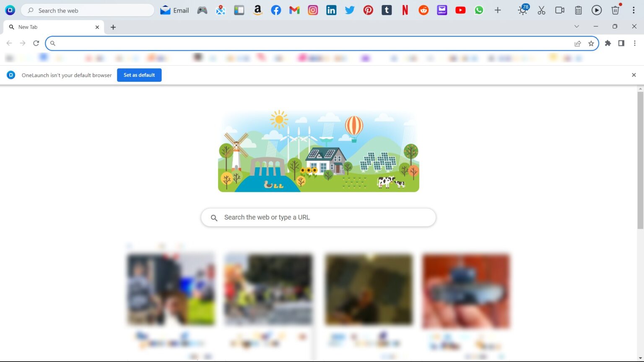Open the browser extensions puzzle icon
The width and height of the screenshot is (644, 362).
click(x=608, y=43)
